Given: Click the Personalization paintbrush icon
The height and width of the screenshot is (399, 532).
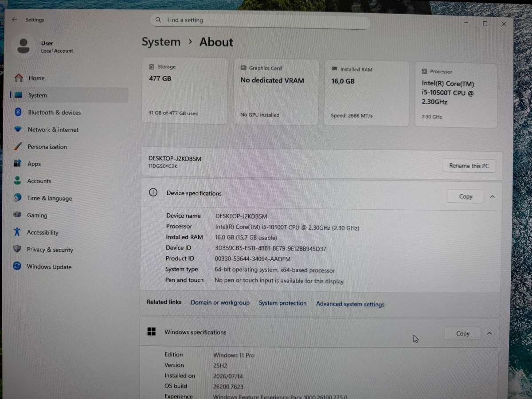Looking at the screenshot, I should pyautogui.click(x=18, y=146).
